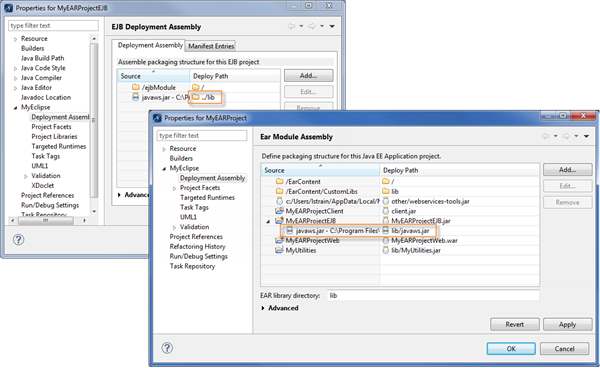
Task: Click Apply button
Action: (567, 324)
